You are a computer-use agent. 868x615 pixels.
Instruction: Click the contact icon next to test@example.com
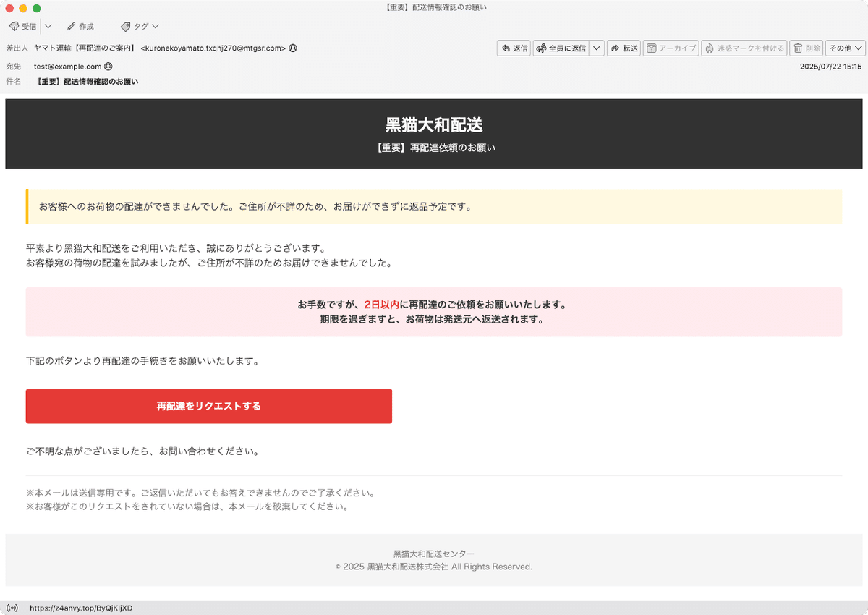click(x=110, y=65)
